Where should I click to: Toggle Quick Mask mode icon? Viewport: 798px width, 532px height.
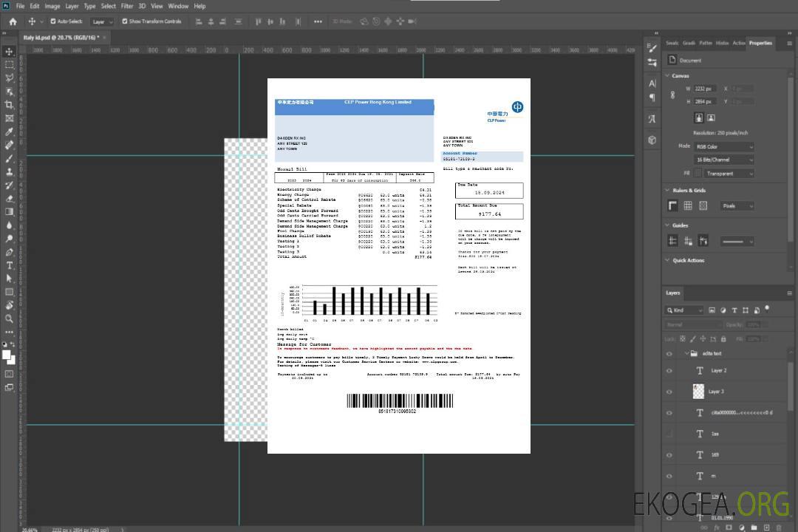click(9, 374)
